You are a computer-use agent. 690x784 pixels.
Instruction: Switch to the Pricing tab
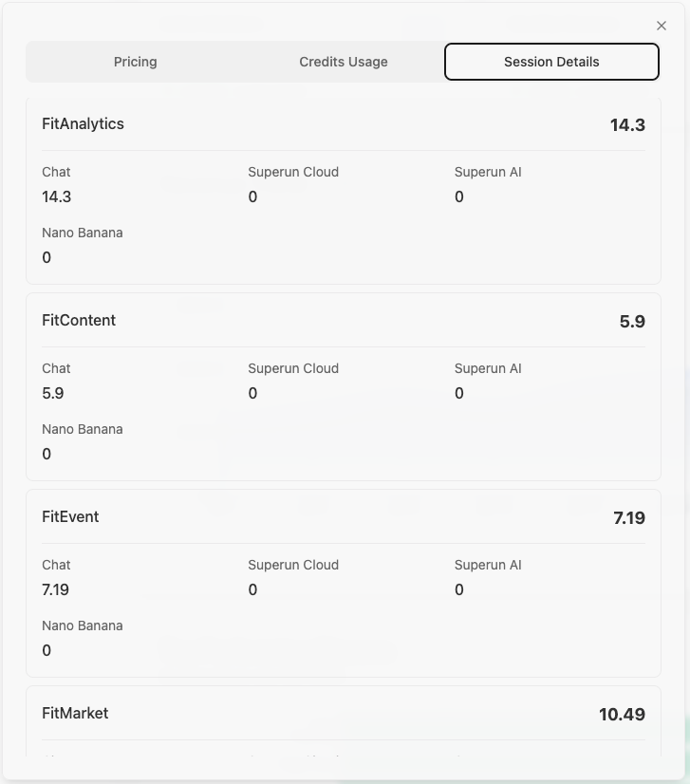coord(136,62)
